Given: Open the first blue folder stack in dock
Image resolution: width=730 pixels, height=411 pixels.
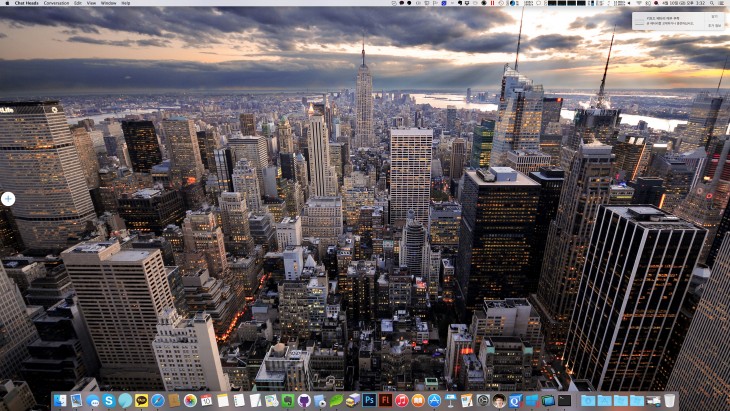Looking at the screenshot, I should (588, 401).
